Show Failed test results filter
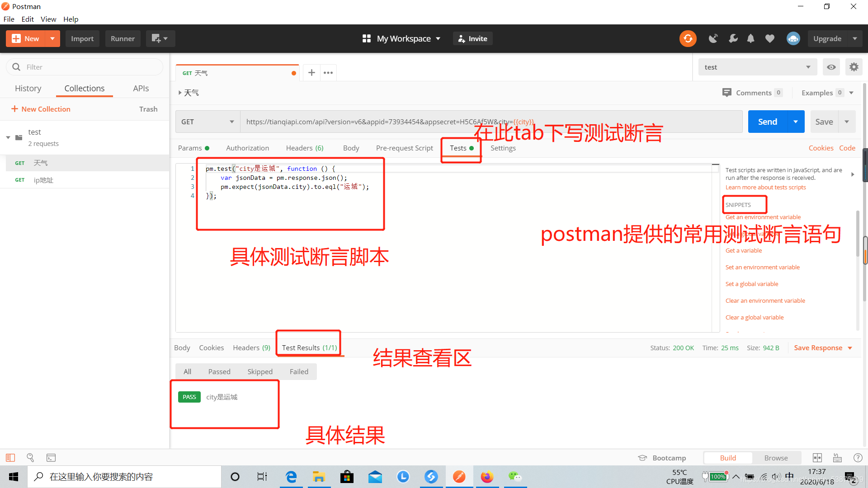 click(x=299, y=371)
